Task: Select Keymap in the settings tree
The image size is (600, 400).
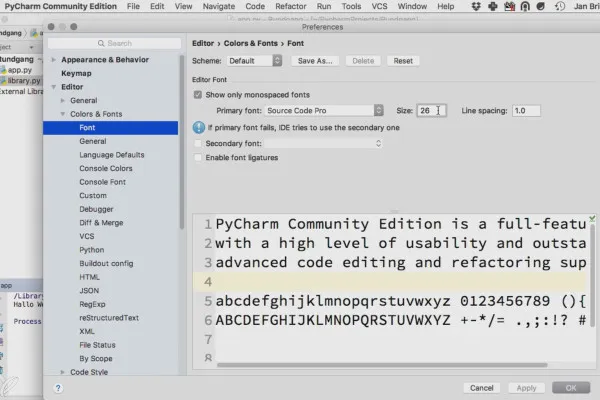Action: 77,73
